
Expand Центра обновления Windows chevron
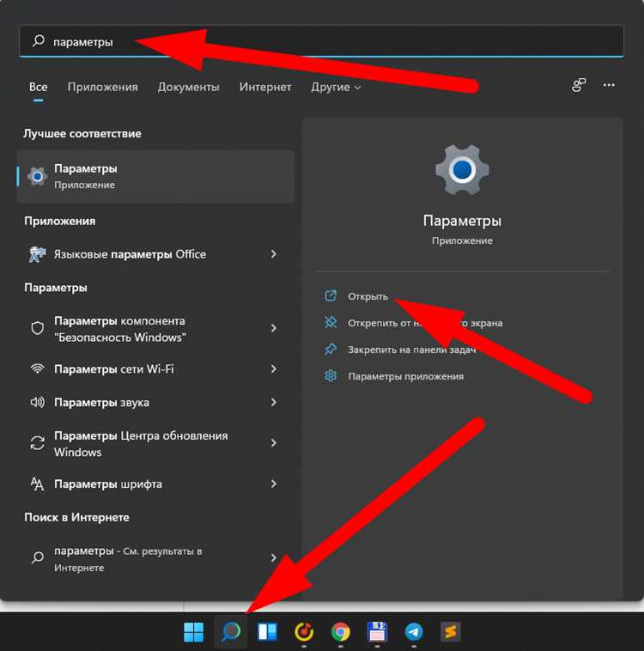(274, 443)
